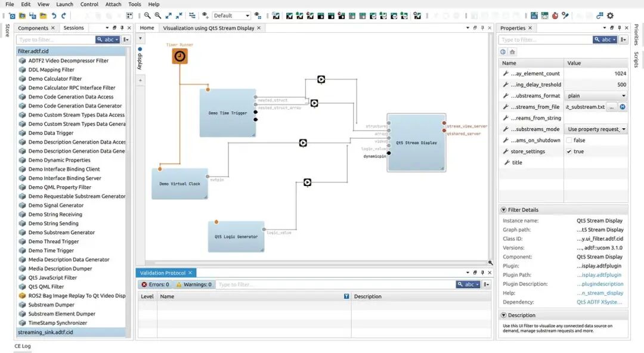Click the undo arrow in the toolbar
644x353 pixels.
coord(54,16)
